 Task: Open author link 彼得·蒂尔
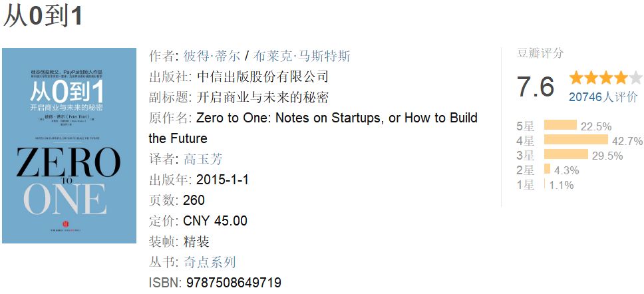click(x=212, y=57)
